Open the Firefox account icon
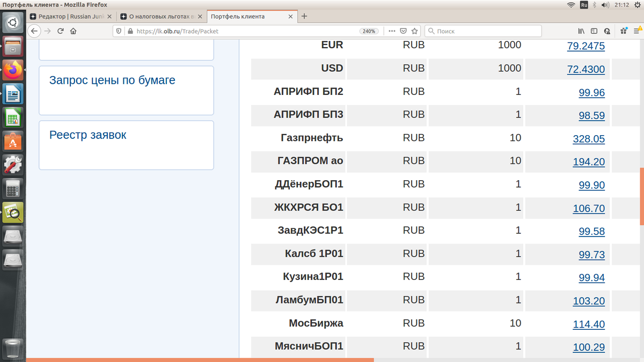The image size is (644, 362). (x=607, y=31)
